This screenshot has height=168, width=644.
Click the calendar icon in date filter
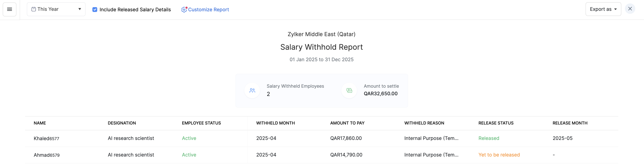pyautogui.click(x=33, y=9)
